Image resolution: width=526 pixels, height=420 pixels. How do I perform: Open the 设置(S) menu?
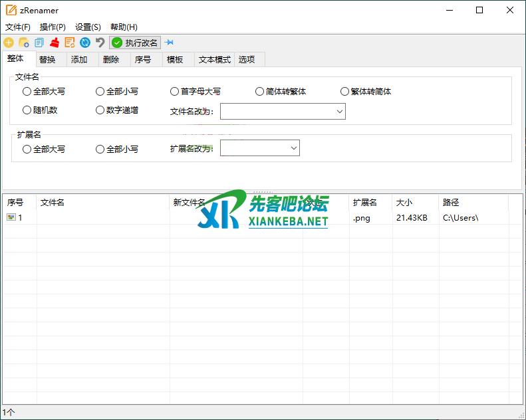(x=88, y=27)
